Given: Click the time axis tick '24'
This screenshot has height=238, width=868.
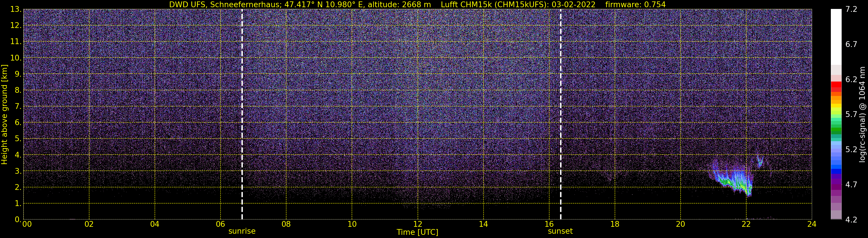Looking at the screenshot, I should click(812, 224).
